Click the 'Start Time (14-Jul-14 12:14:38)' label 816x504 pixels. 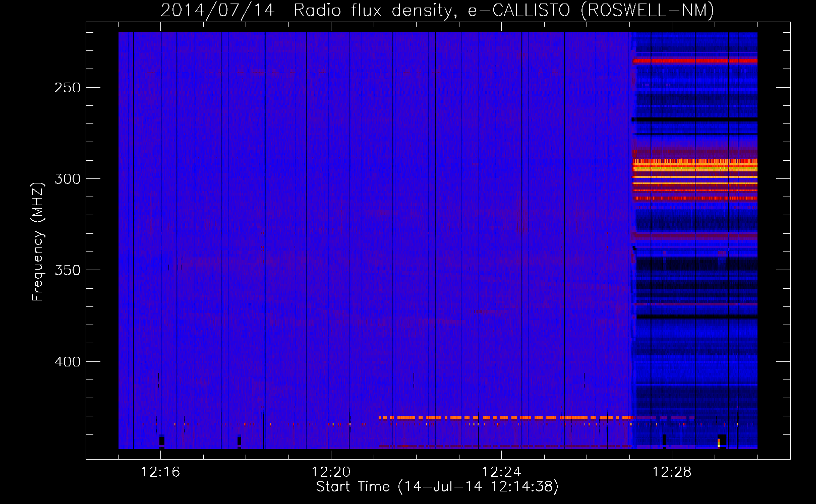[x=437, y=487]
